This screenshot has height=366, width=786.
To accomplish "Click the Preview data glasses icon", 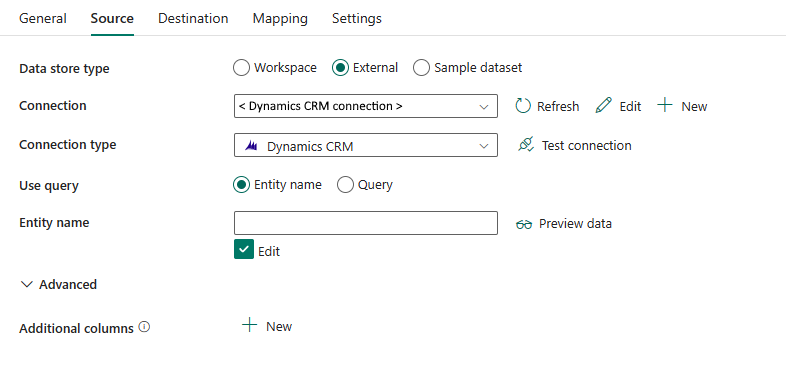I will [x=524, y=224].
